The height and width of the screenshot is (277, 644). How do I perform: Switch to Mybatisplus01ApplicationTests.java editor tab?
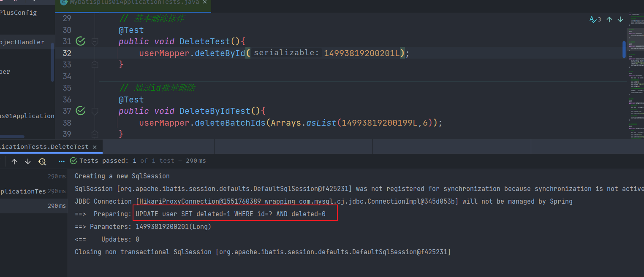(x=131, y=3)
